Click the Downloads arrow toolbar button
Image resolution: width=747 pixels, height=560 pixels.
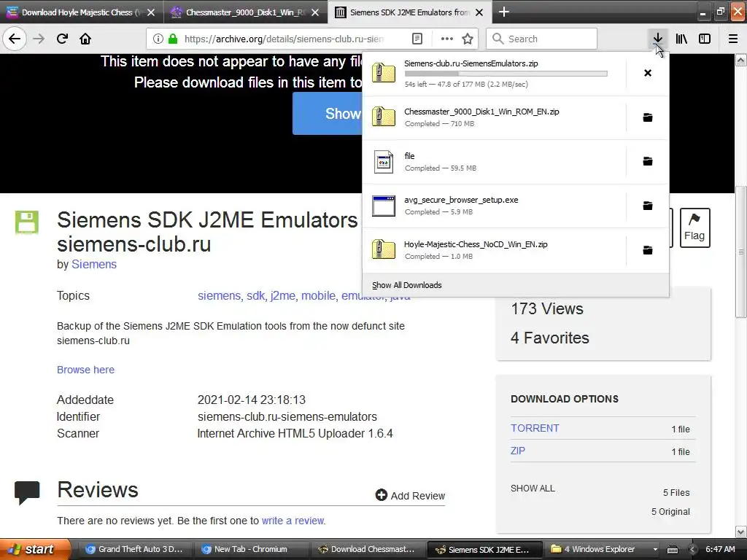(x=657, y=39)
